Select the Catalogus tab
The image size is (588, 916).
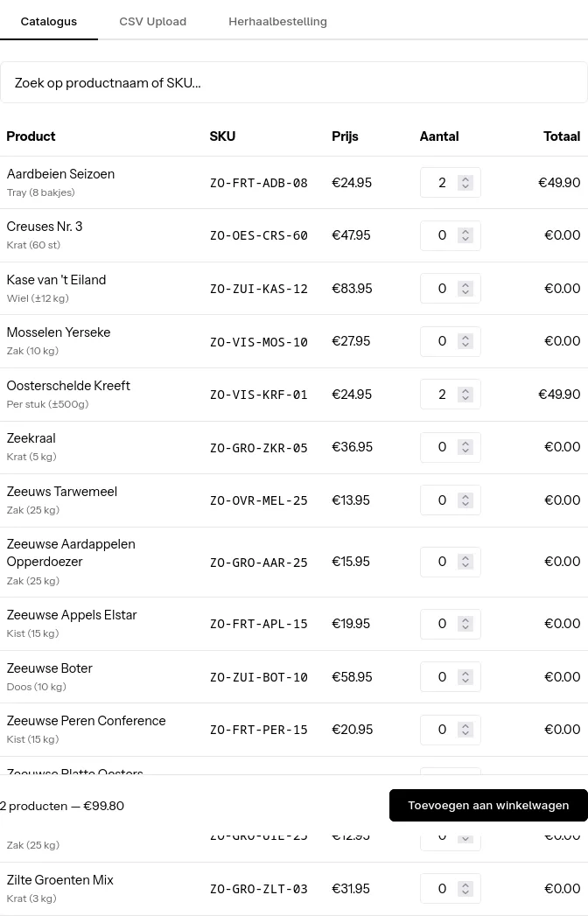click(x=48, y=21)
